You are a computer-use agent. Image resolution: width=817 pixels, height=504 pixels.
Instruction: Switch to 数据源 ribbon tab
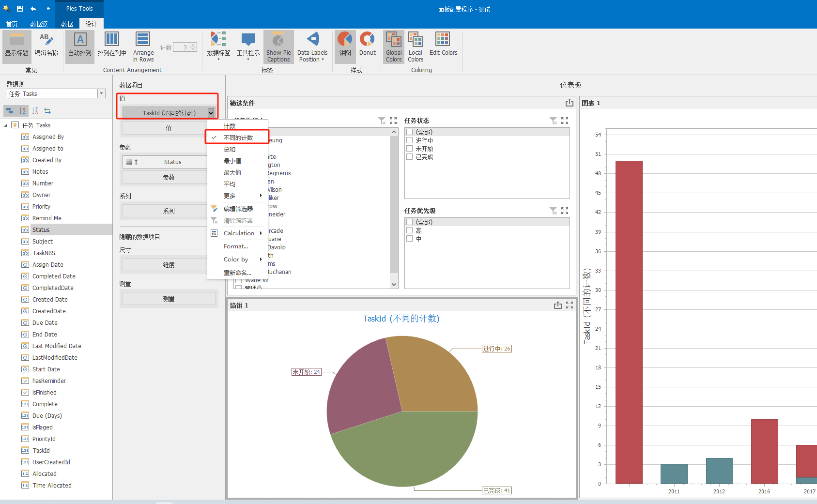tap(39, 24)
